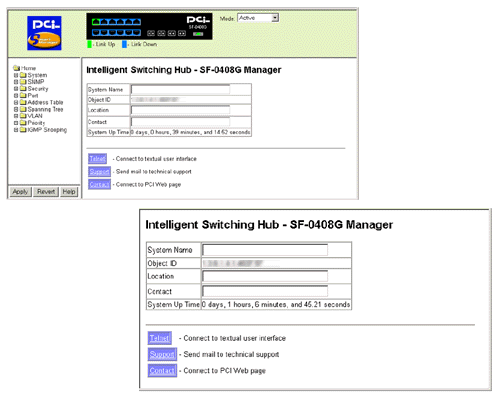Click the Help button
Image resolution: width=500 pixels, height=400 pixels.
[x=69, y=192]
